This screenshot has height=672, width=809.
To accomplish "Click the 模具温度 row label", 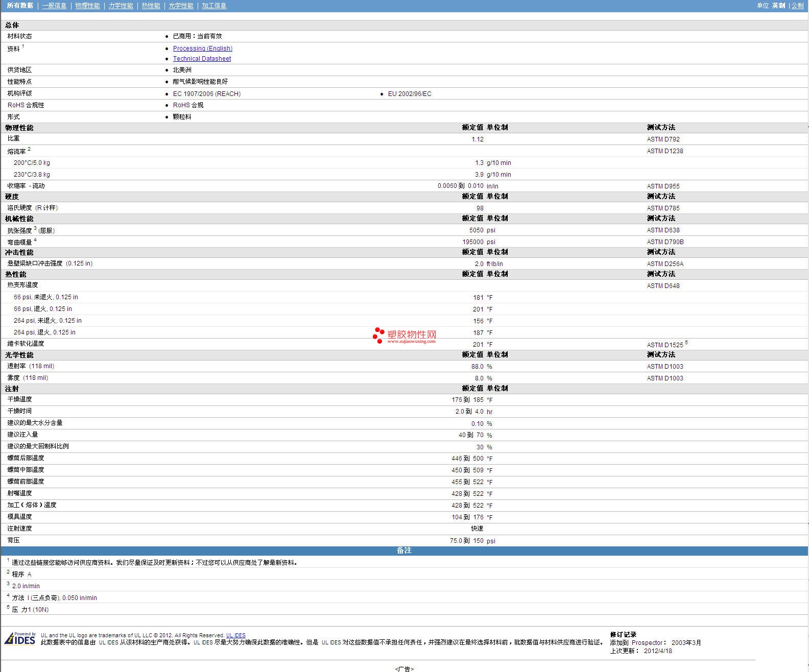I will (19, 517).
